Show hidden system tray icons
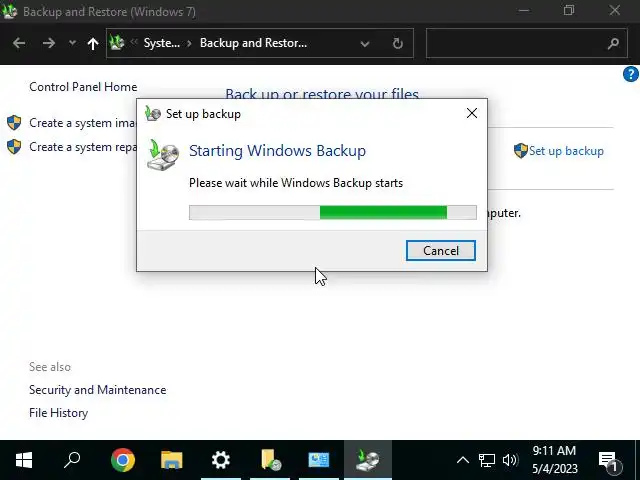The width and height of the screenshot is (640, 480). click(x=462, y=460)
